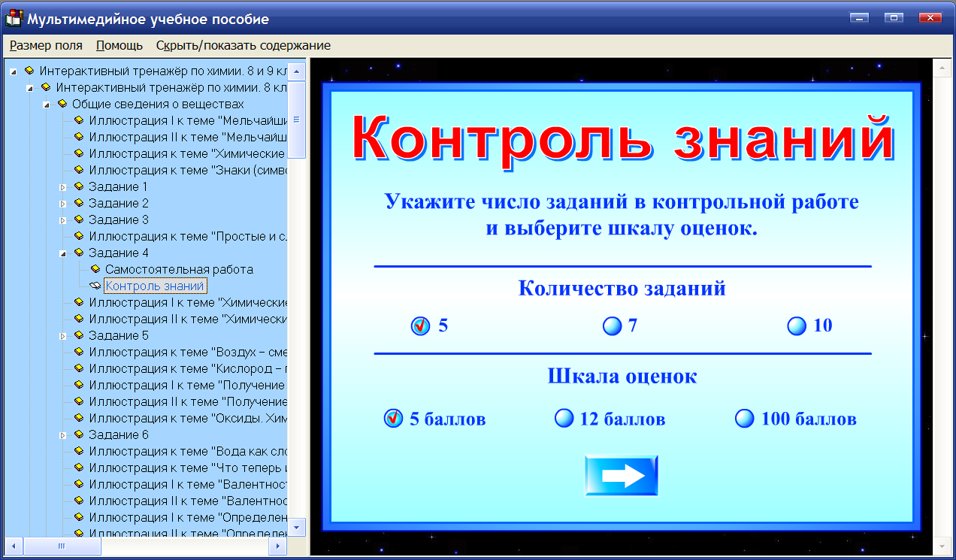Expand the "Задание 1" tree node

pos(63,186)
